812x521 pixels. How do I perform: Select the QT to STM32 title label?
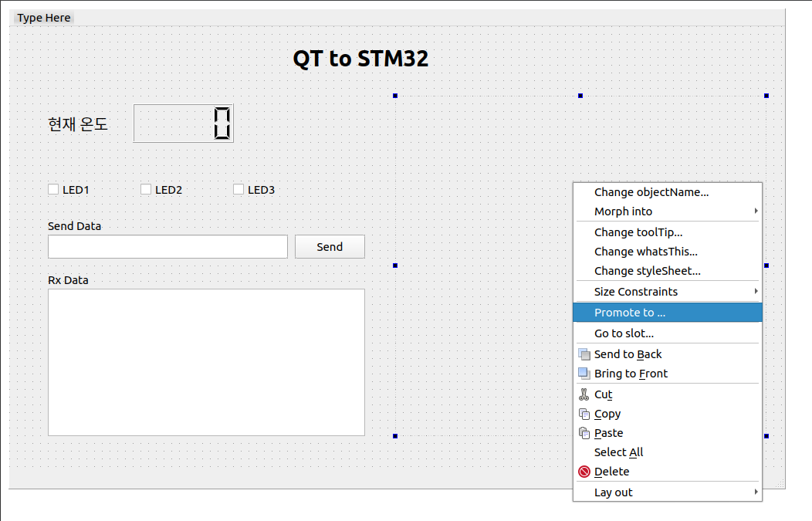pos(361,59)
